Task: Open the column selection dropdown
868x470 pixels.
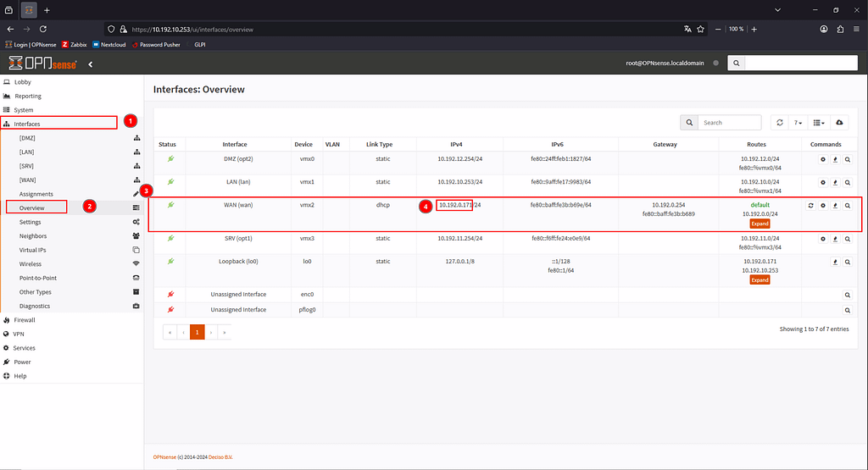Action: (818, 123)
